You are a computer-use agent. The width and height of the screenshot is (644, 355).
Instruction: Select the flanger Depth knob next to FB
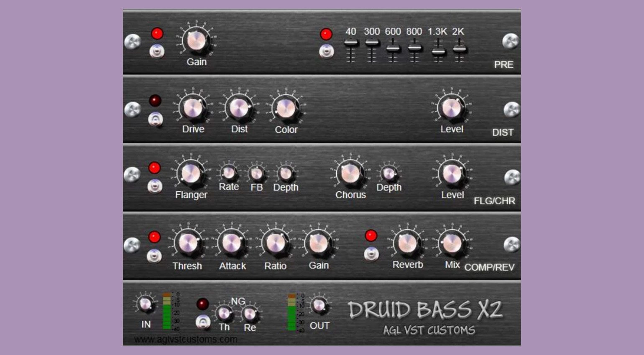coord(286,173)
